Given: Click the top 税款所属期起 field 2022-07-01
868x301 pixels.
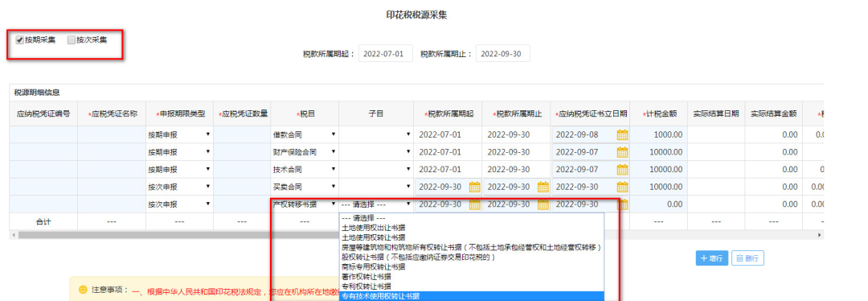Looking at the screenshot, I should click(386, 54).
